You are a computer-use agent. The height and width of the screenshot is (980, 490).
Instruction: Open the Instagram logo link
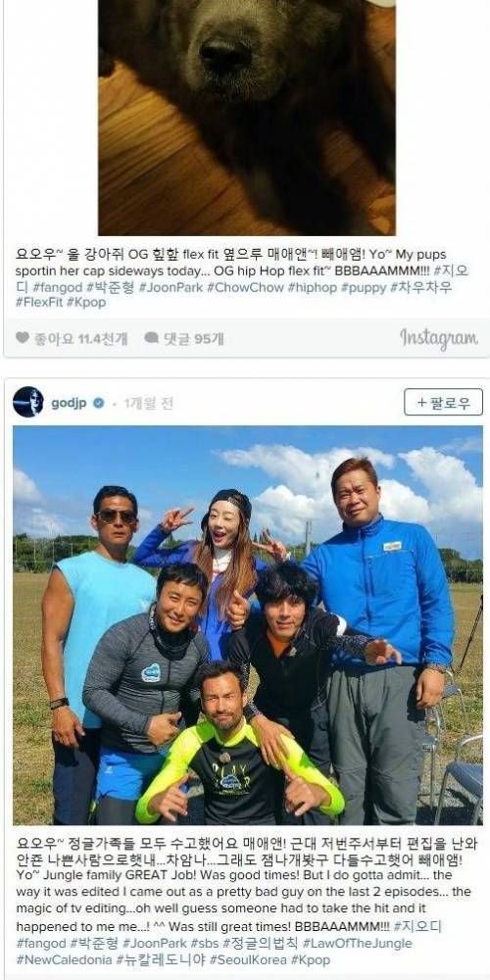439,338
